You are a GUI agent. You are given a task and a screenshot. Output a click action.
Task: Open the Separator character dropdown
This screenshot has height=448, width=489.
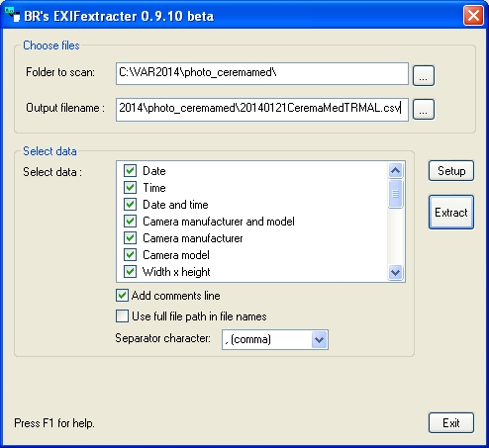click(320, 339)
